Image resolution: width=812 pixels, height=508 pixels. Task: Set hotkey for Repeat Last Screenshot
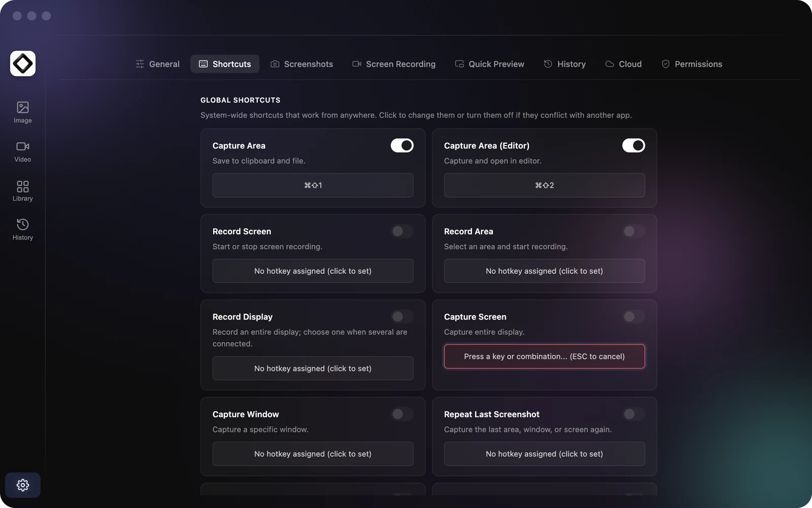[x=545, y=454]
